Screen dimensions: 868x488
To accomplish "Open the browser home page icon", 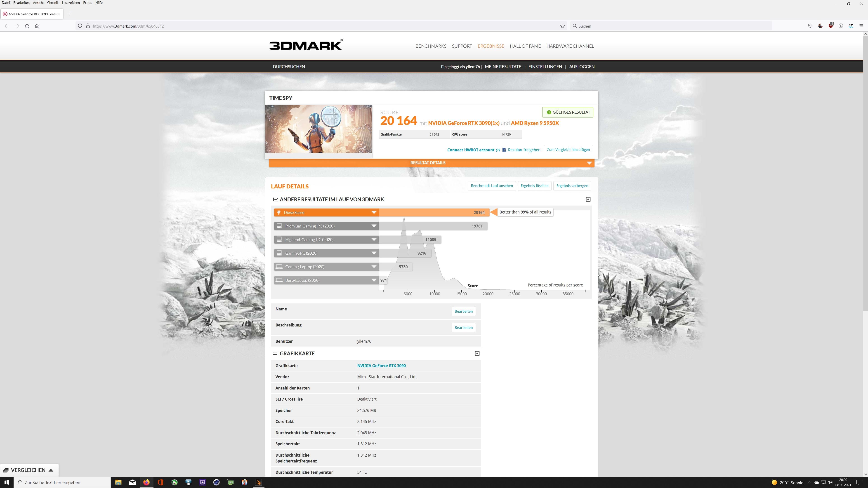I will 37,26.
